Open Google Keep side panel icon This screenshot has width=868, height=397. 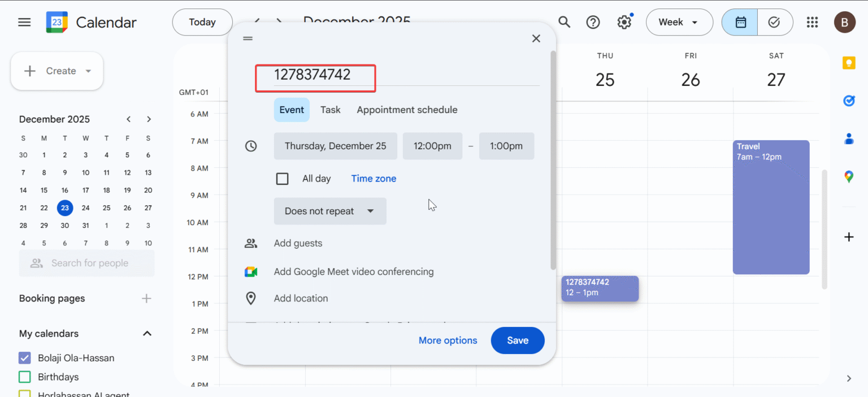[x=848, y=63]
